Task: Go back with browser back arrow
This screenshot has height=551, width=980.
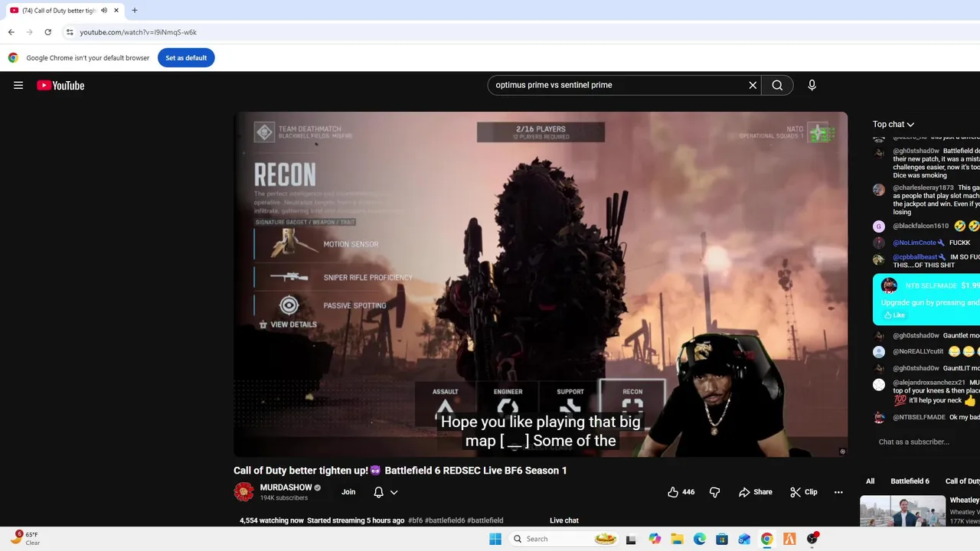Action: (11, 32)
